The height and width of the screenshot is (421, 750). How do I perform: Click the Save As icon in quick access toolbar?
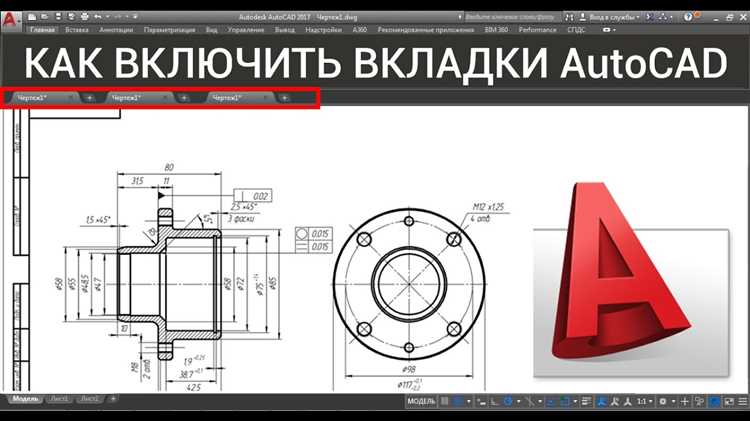point(71,17)
